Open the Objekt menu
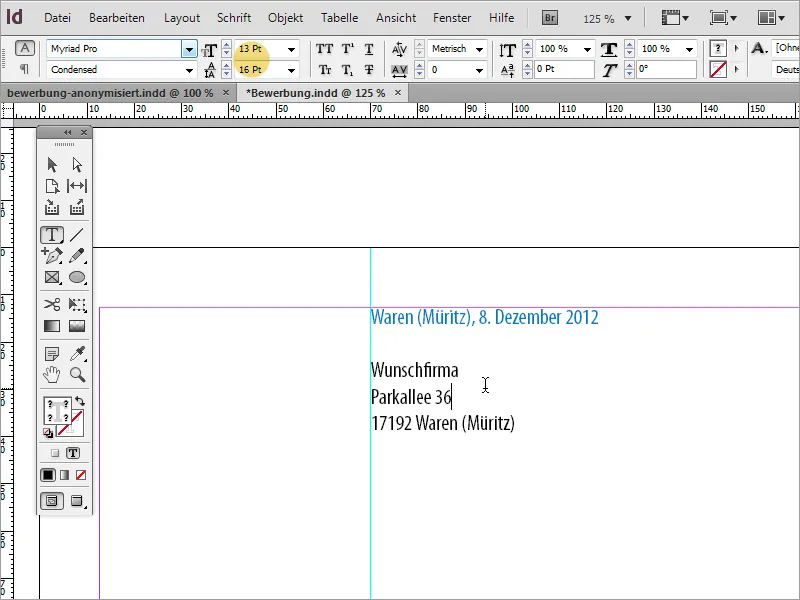The image size is (800, 600). 285,18
